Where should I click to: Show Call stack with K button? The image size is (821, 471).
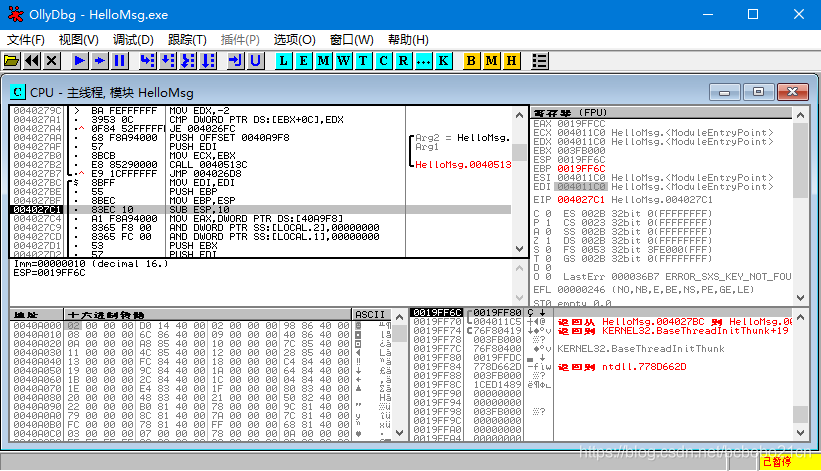(443, 61)
